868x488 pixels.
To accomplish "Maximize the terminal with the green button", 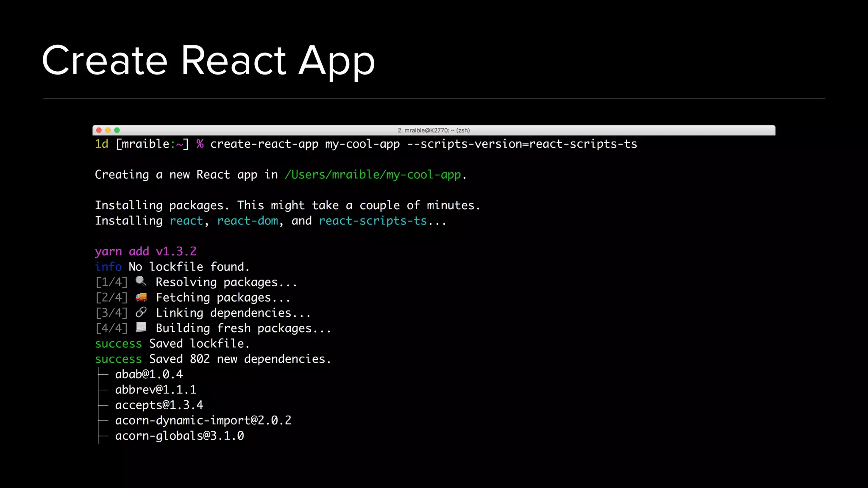I will pos(117,130).
